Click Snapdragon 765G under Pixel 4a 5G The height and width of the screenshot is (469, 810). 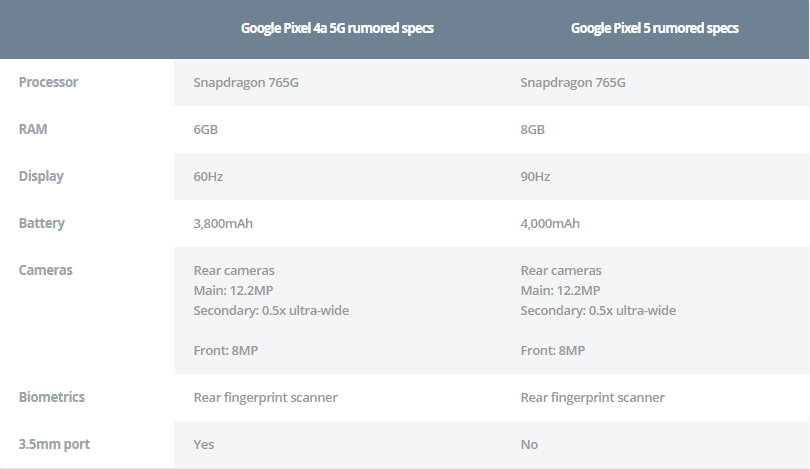coord(246,83)
